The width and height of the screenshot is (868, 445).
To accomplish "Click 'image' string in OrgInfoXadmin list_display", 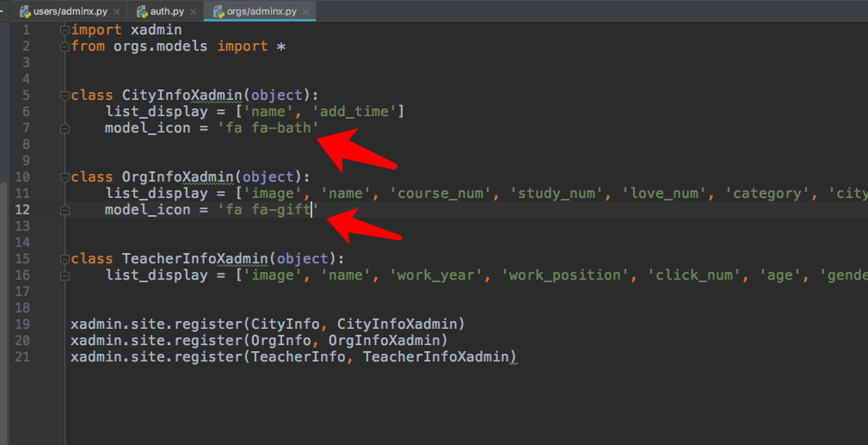I will click(x=273, y=194).
